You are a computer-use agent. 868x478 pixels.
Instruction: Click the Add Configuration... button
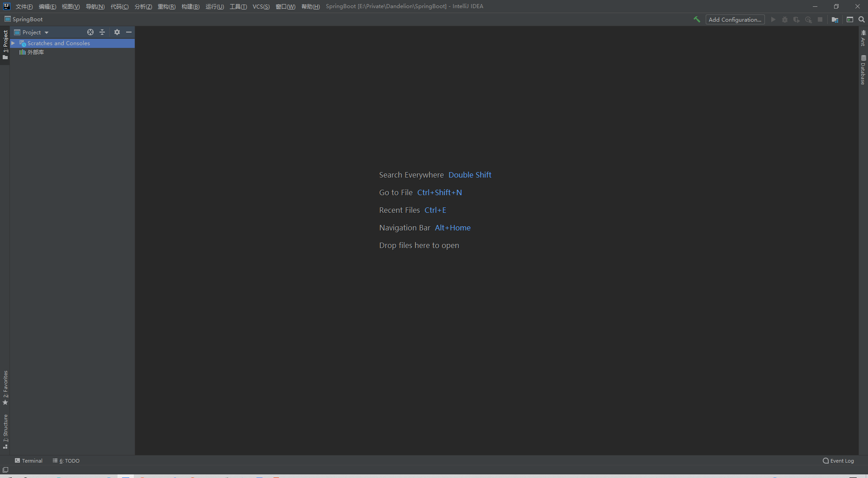click(735, 19)
